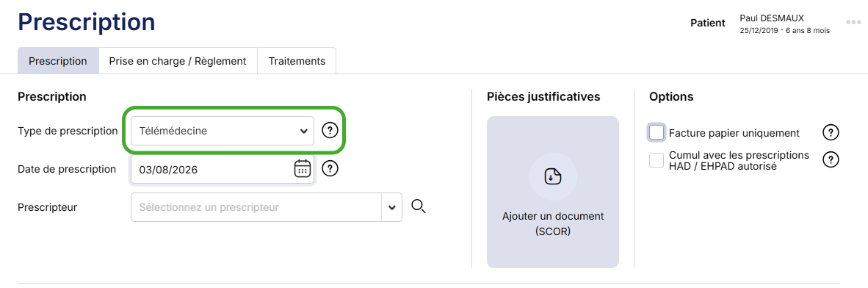Viewport: 868px width, 288px height.
Task: Open the patient three-dots menu
Action: pyautogui.click(x=853, y=23)
